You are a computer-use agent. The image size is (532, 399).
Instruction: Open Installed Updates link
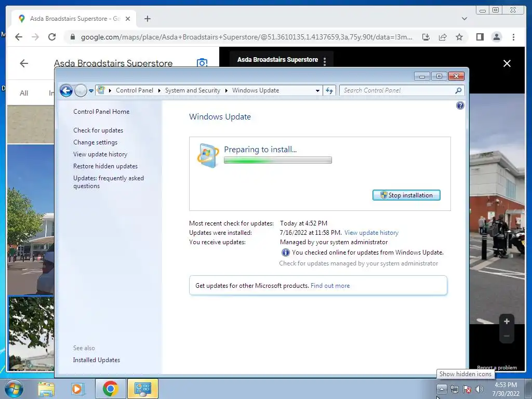(x=96, y=360)
